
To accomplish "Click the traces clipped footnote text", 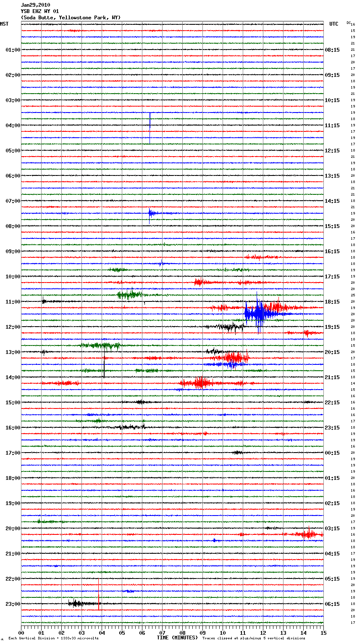I will click(x=254, y=639).
